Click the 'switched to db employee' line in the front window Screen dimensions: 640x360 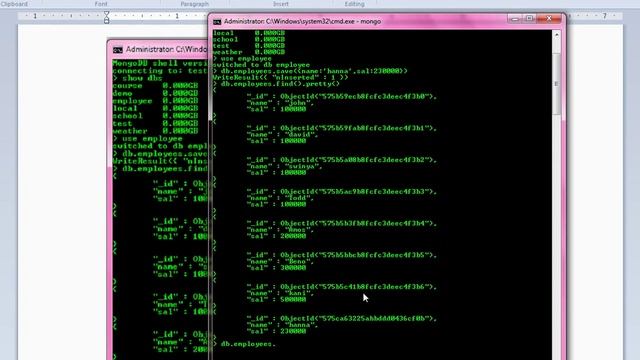pos(261,64)
